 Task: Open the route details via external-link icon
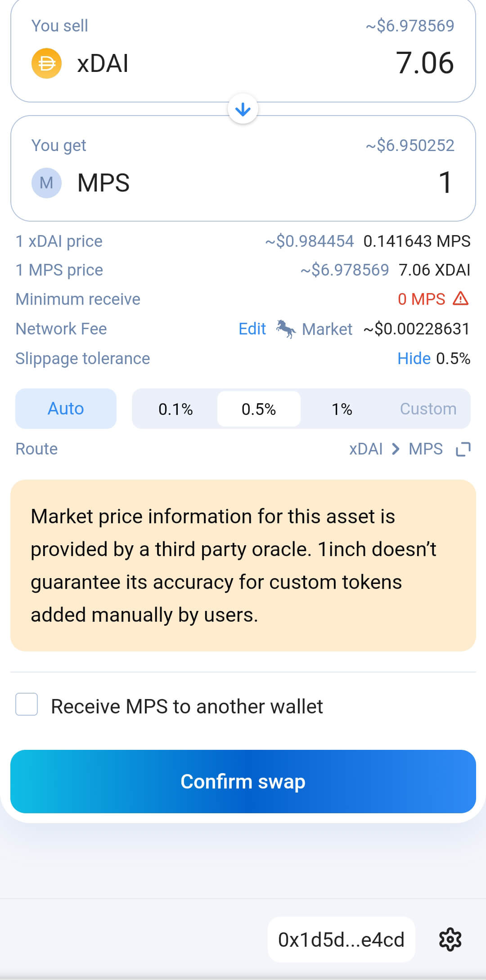[463, 449]
